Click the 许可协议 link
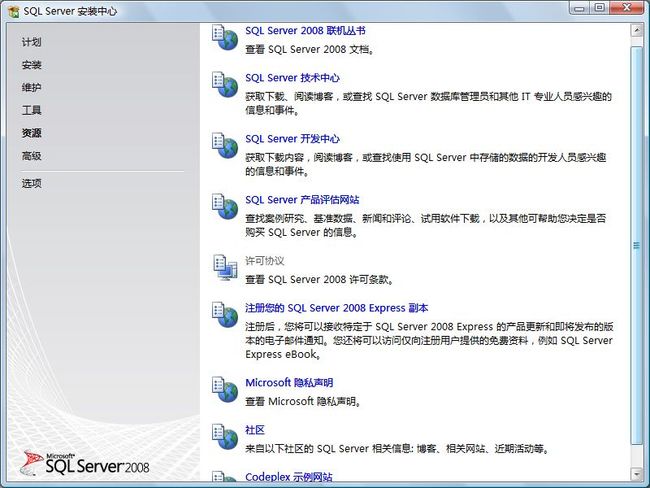Screen dimensions: 650x488 pos(264,261)
